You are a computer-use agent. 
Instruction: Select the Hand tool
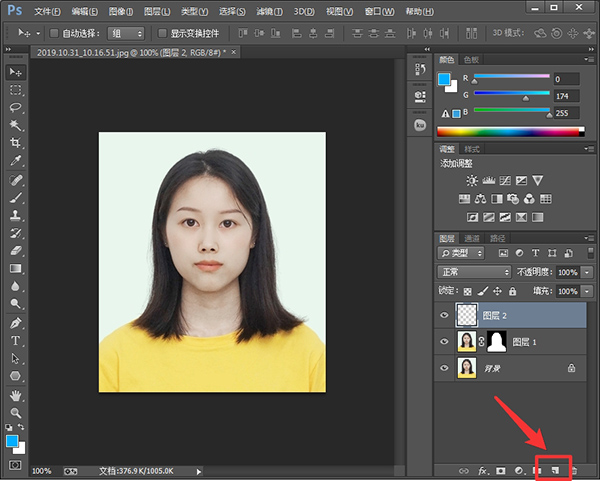tap(16, 394)
